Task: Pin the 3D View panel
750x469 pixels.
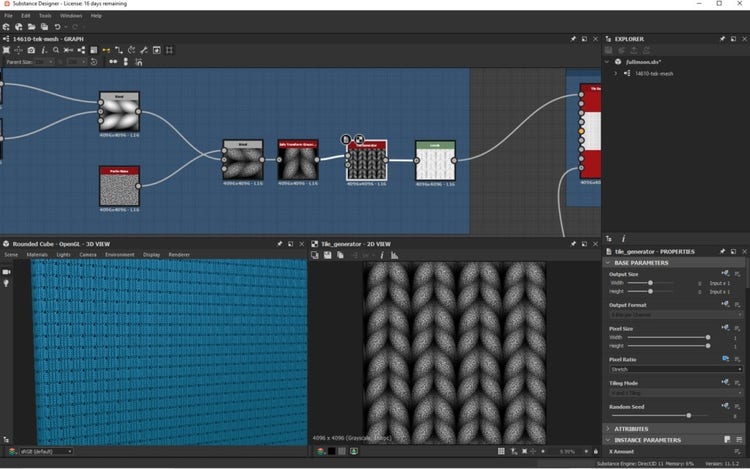Action: click(x=280, y=244)
